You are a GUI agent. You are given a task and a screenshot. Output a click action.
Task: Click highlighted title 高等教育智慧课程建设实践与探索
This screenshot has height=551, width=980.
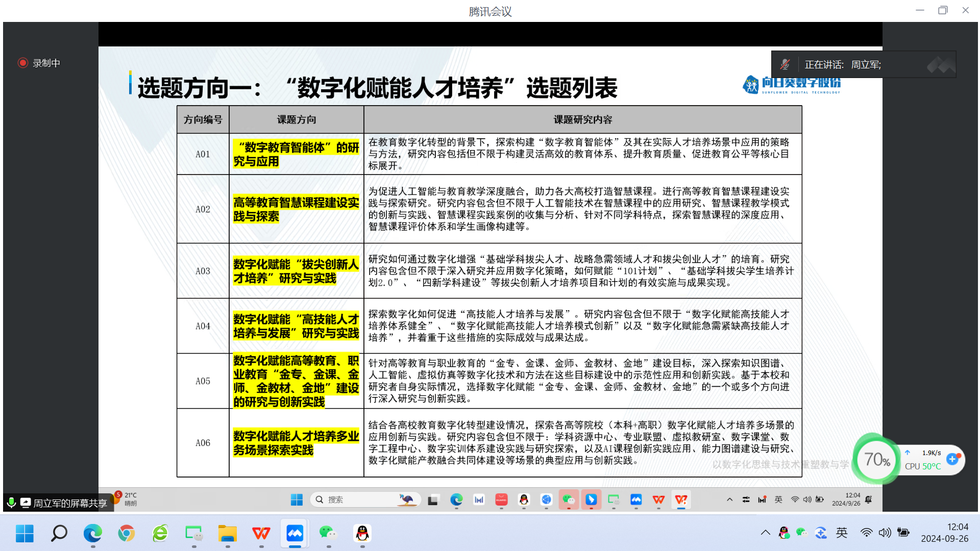(296, 209)
